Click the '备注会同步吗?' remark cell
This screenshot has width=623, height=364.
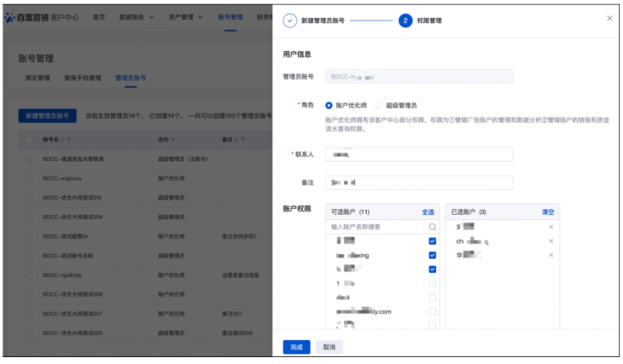(x=239, y=236)
